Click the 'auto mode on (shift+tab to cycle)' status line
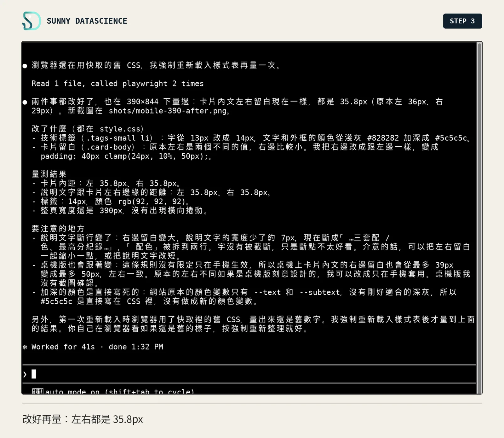The height and width of the screenshot is (438, 504). [x=113, y=391]
